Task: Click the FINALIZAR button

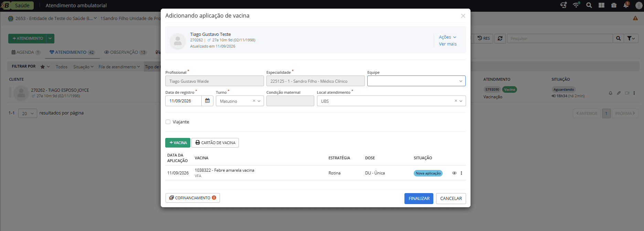Action: pyautogui.click(x=419, y=199)
